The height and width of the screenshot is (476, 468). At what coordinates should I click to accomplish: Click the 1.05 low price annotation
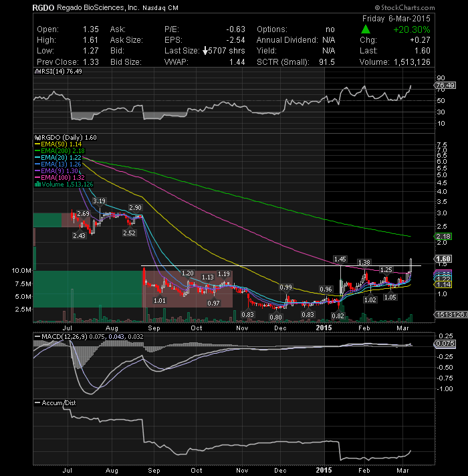click(x=390, y=297)
